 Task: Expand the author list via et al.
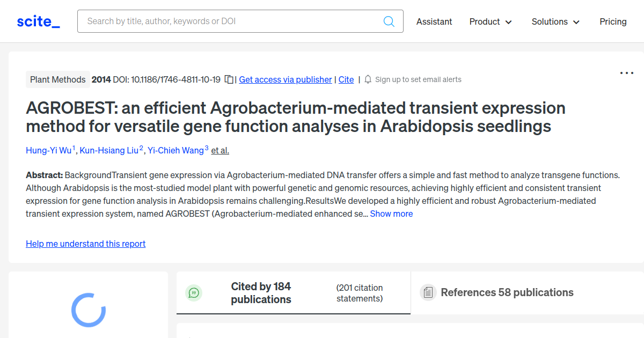click(x=220, y=150)
